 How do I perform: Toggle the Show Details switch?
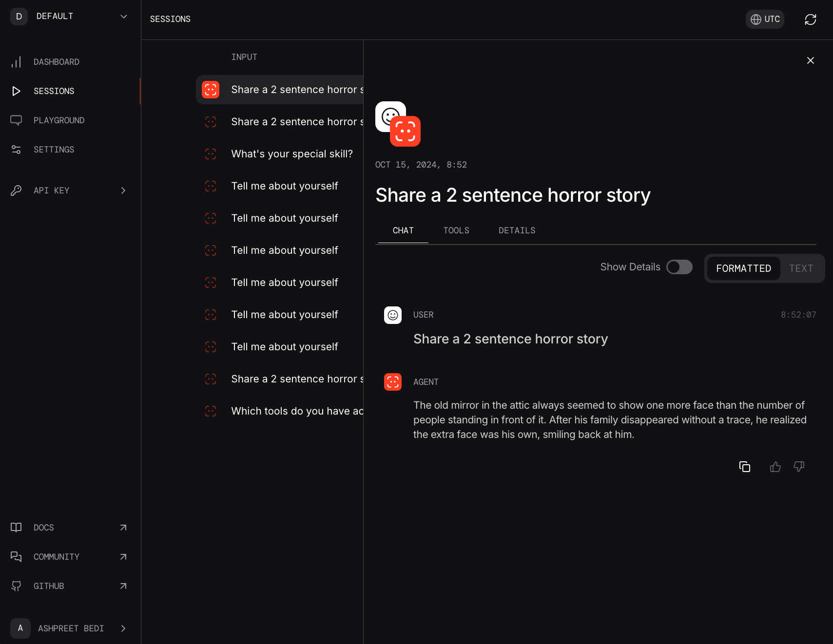click(679, 267)
